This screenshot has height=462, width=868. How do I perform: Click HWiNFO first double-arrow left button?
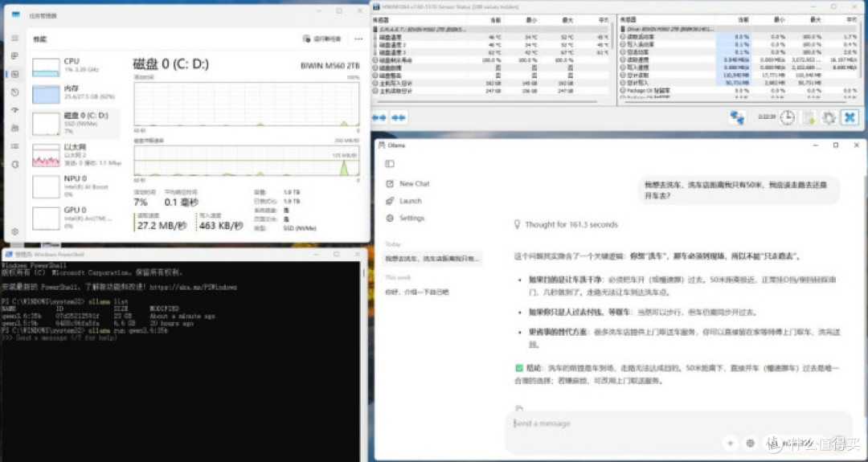tap(379, 118)
